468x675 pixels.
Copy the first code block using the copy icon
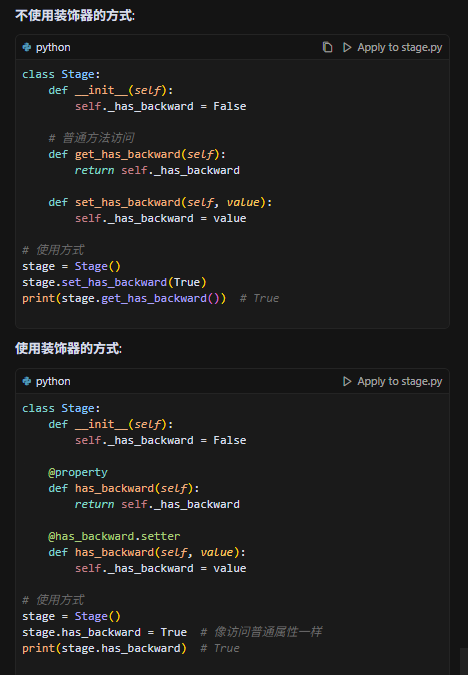pyautogui.click(x=328, y=47)
